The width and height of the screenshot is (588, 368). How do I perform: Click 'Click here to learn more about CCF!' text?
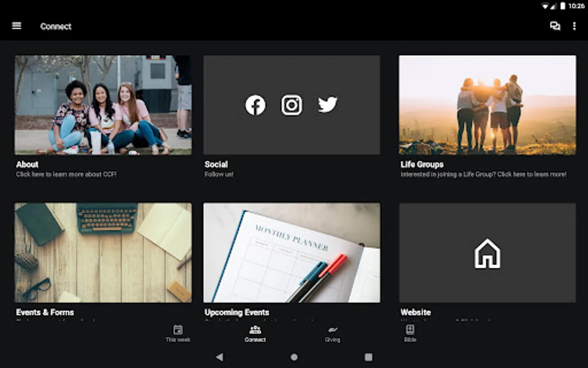click(x=66, y=174)
